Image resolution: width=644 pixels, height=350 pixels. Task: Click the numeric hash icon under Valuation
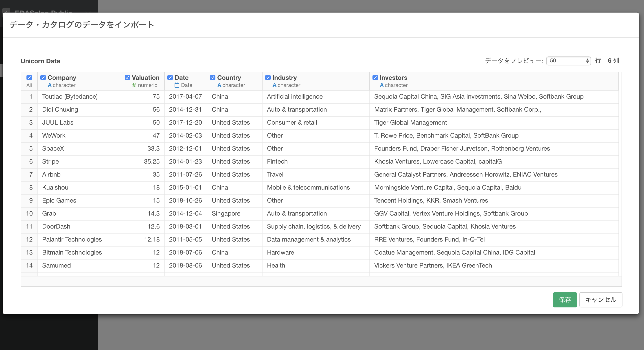click(x=134, y=85)
